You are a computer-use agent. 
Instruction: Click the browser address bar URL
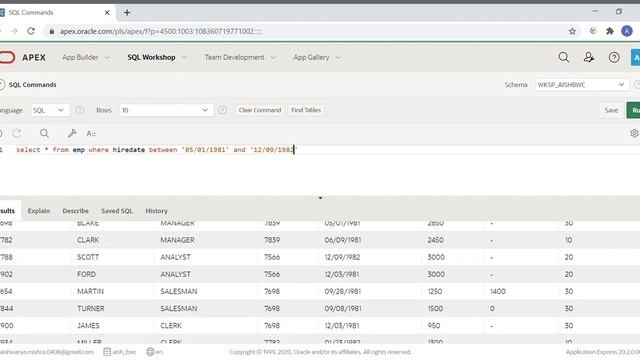(x=161, y=31)
